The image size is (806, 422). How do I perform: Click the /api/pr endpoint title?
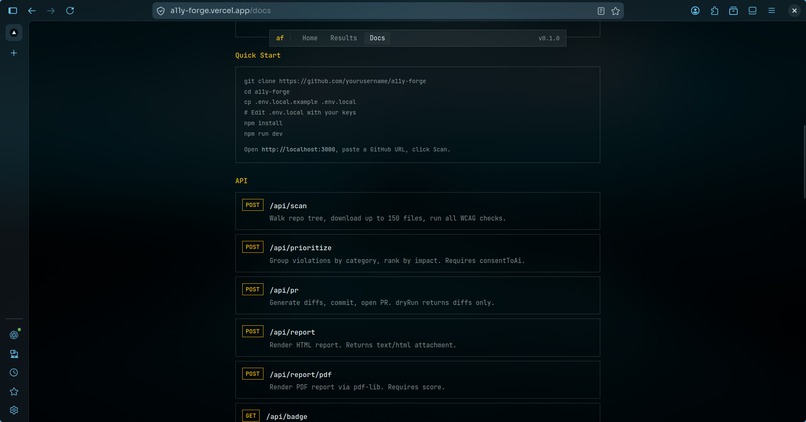click(284, 290)
